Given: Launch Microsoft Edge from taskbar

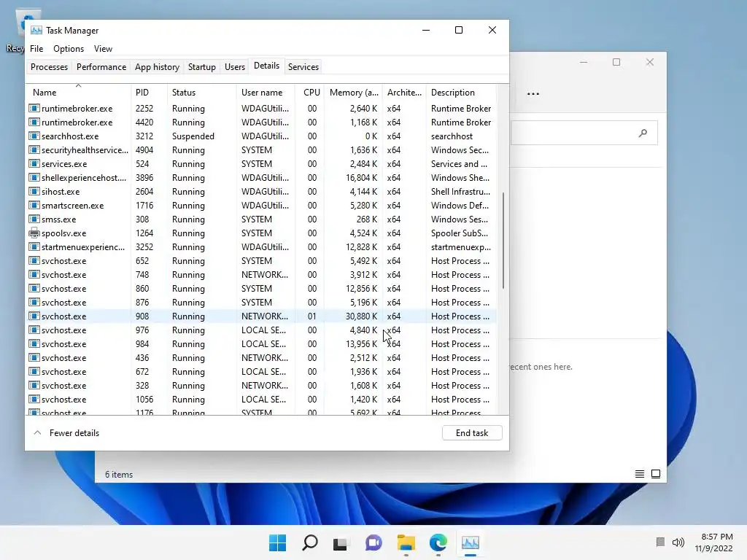Looking at the screenshot, I should tap(438, 542).
